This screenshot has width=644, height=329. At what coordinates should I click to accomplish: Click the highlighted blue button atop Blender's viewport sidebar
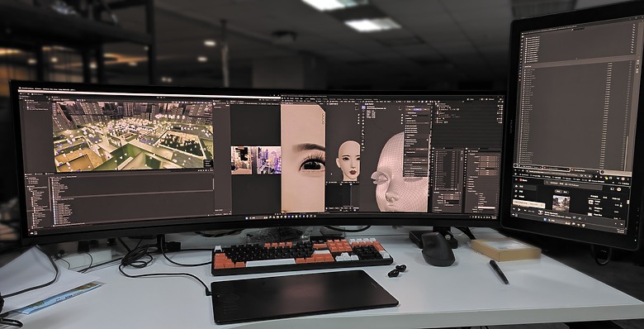pyautogui.click(x=417, y=109)
